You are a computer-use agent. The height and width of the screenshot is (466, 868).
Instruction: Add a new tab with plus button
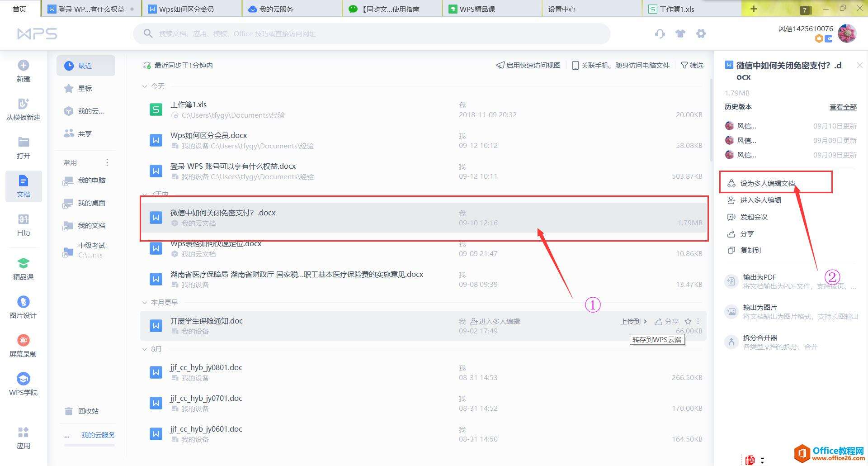754,9
